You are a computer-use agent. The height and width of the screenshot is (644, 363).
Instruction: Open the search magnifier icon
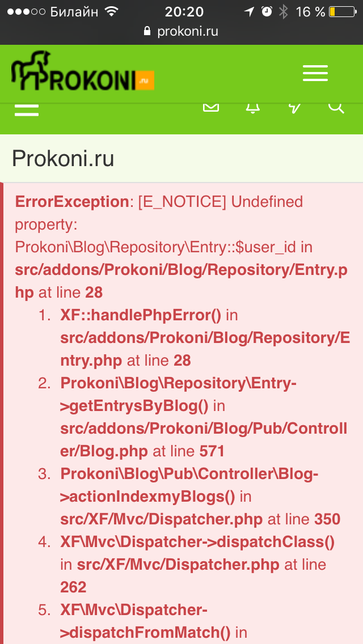click(x=336, y=108)
